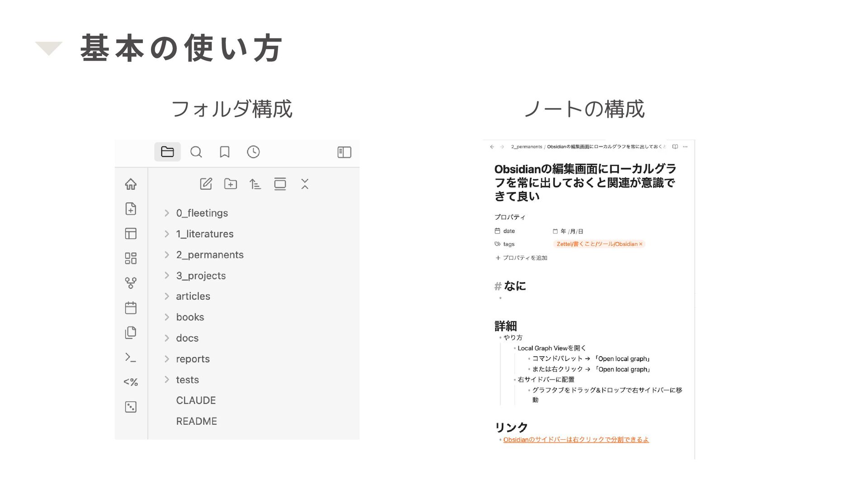The width and height of the screenshot is (868, 488).
Task: Expand the 0_fleetings folder chevron
Action: (x=167, y=213)
